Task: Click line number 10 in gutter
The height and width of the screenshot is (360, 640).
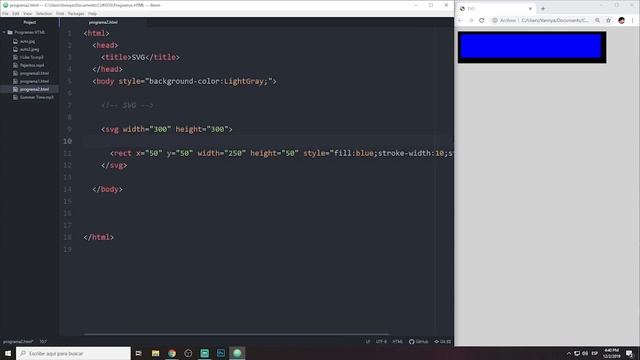Action: click(x=67, y=141)
